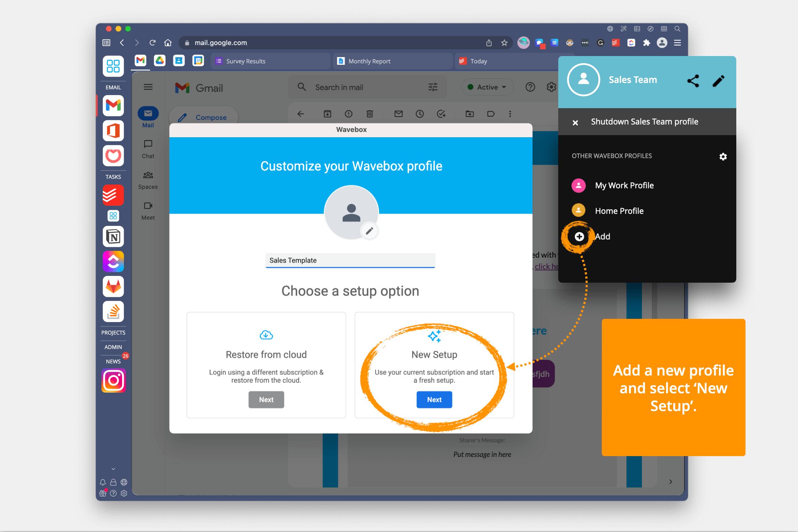Toggle the sidebar panel icon at the toolbar left
Viewport: 798px width, 532px height.
106,43
